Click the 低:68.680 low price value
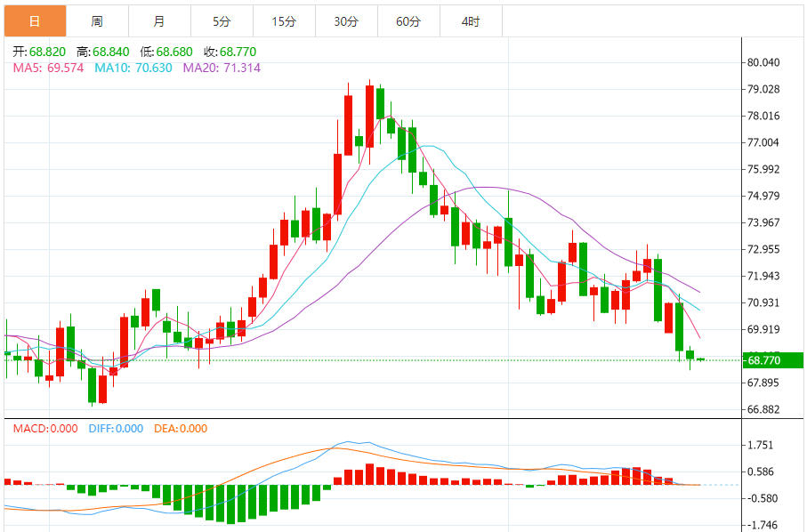Screen dimensions: 807x532 (x=166, y=52)
